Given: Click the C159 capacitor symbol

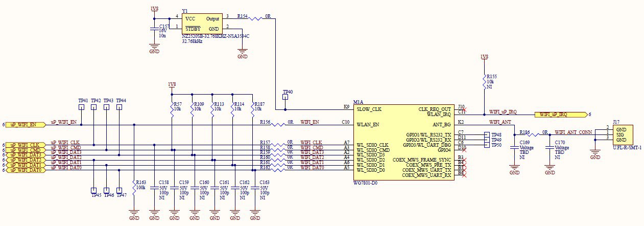Looking at the screenshot, I should pyautogui.click(x=174, y=187).
